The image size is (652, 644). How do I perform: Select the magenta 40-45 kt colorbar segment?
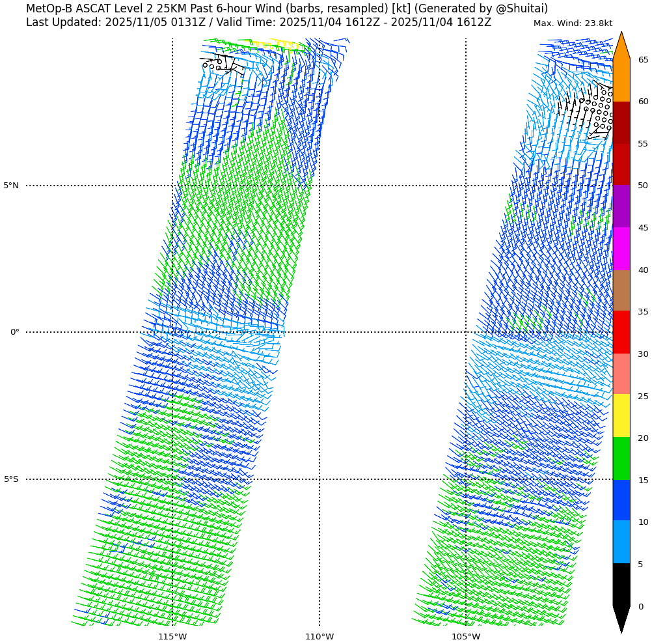[621, 249]
